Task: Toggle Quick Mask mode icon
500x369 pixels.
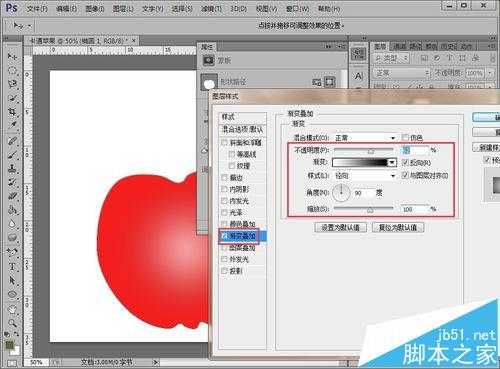Action: (12, 363)
